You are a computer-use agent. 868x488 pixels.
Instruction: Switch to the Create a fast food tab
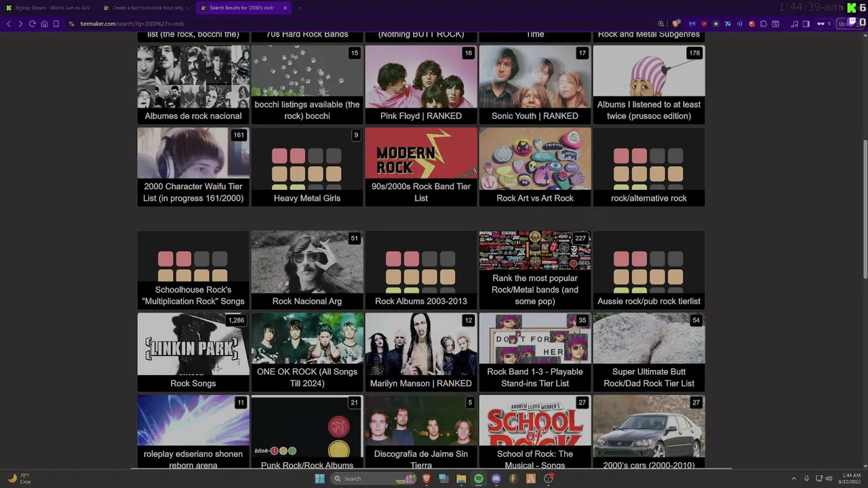pyautogui.click(x=145, y=8)
